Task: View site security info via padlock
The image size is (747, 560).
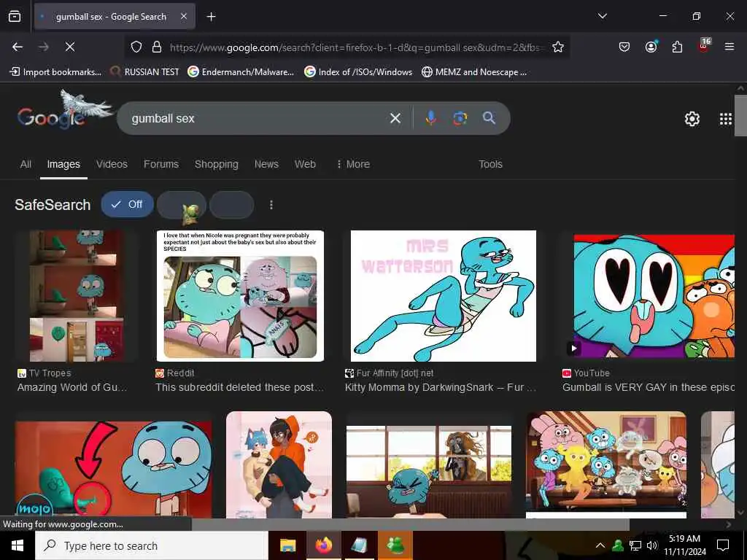Action: 156,47
